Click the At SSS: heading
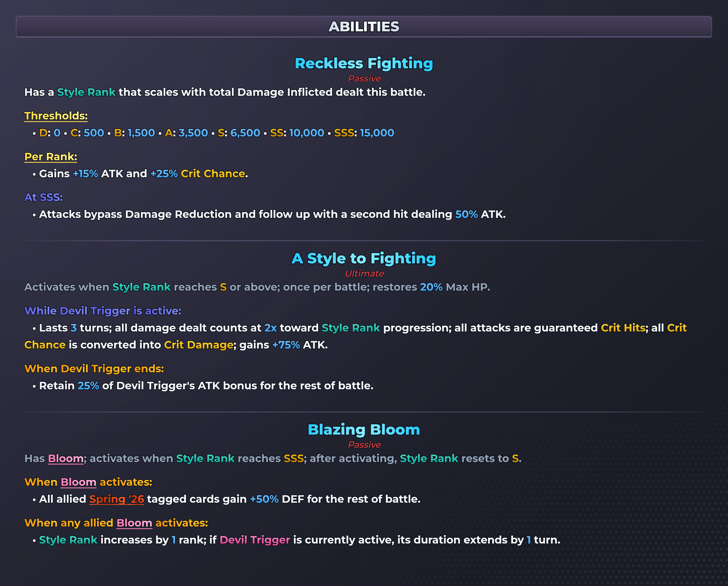 coord(43,197)
